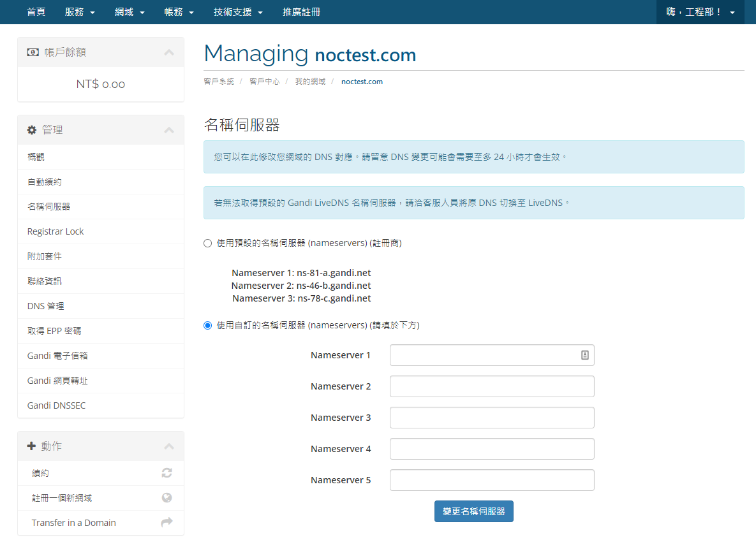Focus the Nameserver 1 input field
The width and height of the screenshot is (756, 540).
coord(492,355)
